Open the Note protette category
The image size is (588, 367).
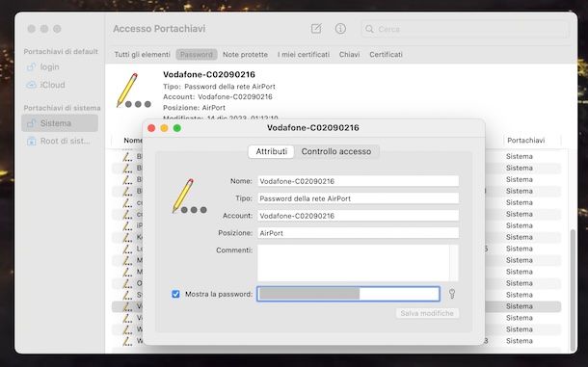point(245,54)
